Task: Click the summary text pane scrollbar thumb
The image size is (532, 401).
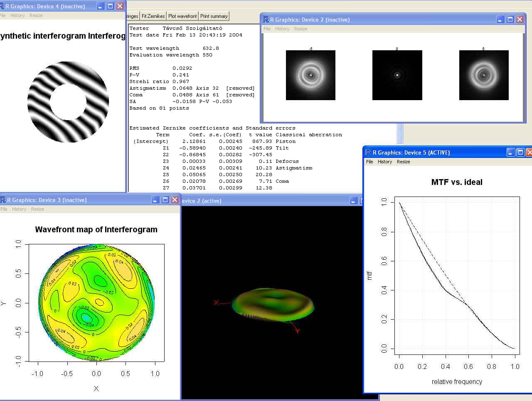Action: tap(400, 133)
